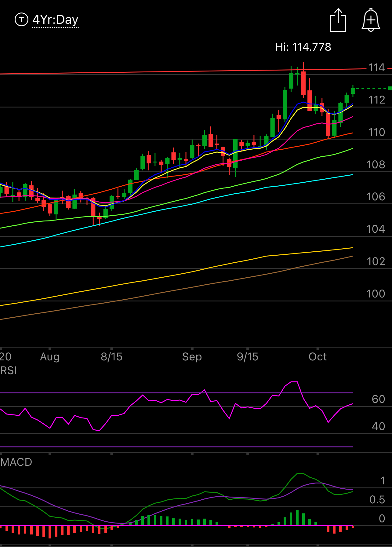
Task: Click the RSI 60 level label
Action: coord(378,399)
